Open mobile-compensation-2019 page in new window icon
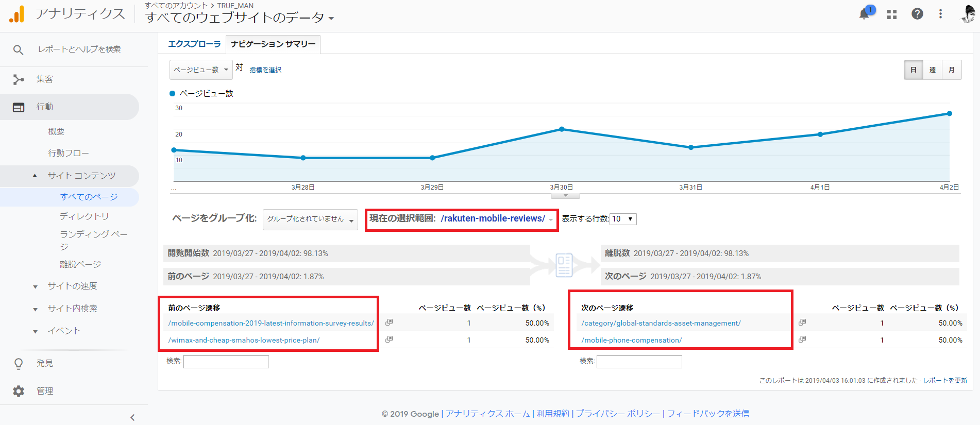This screenshot has width=980, height=425. click(x=389, y=322)
